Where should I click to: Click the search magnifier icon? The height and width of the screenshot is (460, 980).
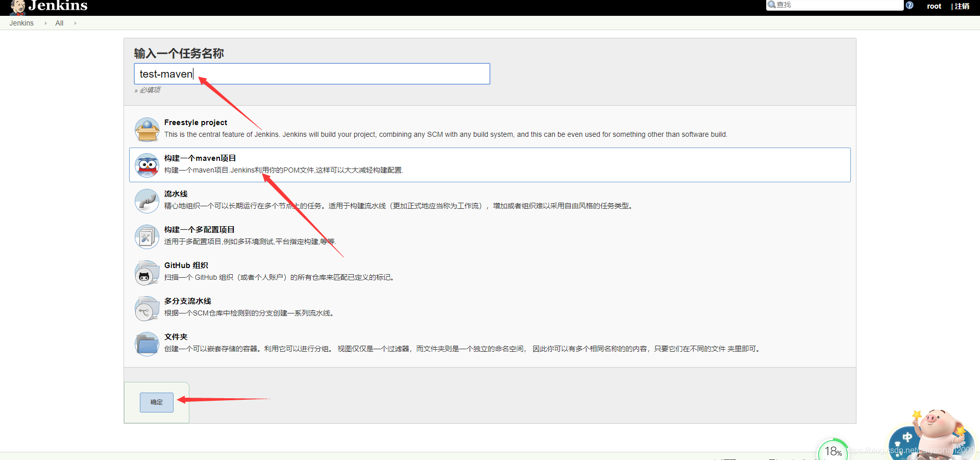click(772, 5)
